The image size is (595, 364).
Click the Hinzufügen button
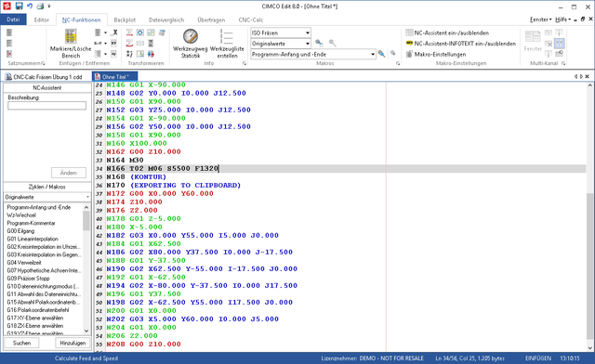point(73,343)
